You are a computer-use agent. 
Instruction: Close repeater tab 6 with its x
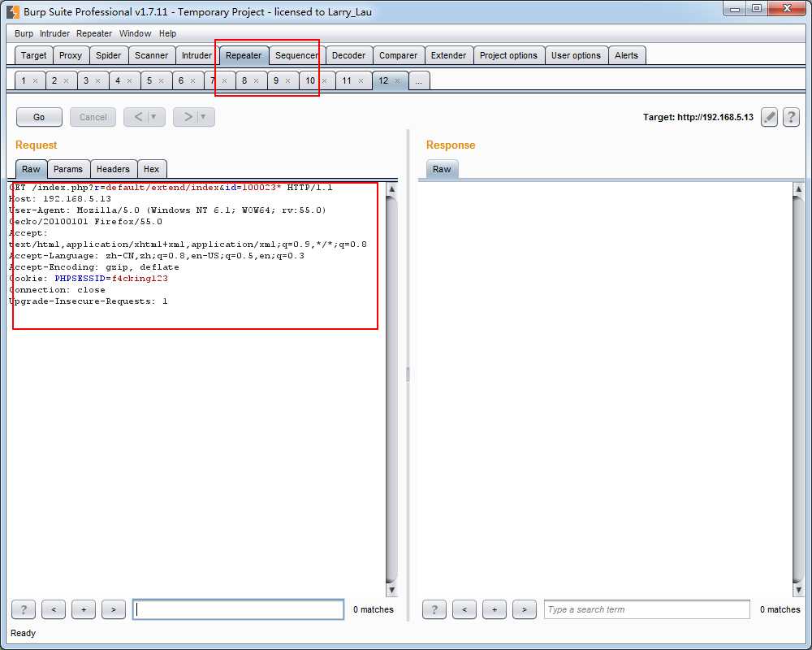[x=192, y=81]
